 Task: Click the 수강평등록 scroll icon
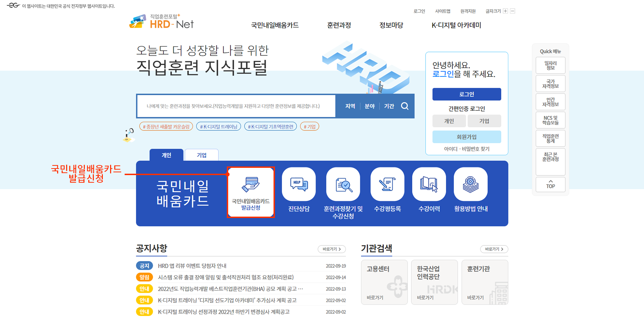pyautogui.click(x=387, y=184)
